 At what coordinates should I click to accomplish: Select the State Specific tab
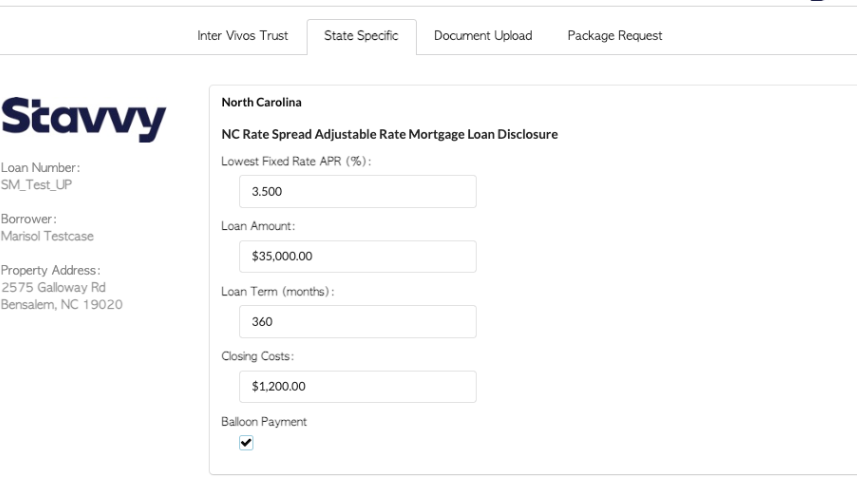pyautogui.click(x=361, y=36)
